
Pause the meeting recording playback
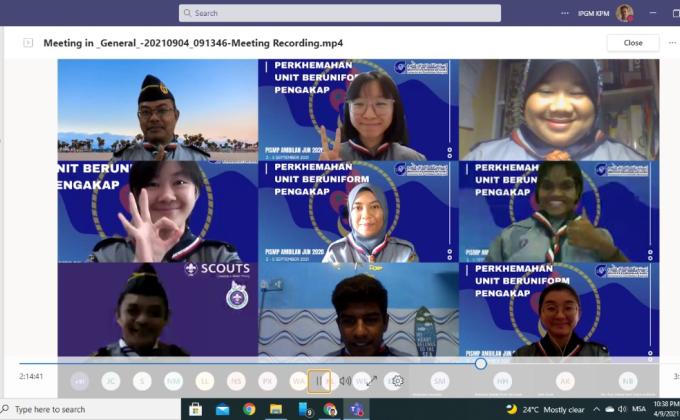tap(319, 381)
